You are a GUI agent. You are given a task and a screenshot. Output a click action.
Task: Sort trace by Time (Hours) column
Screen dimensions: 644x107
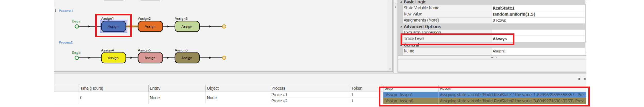92,88
